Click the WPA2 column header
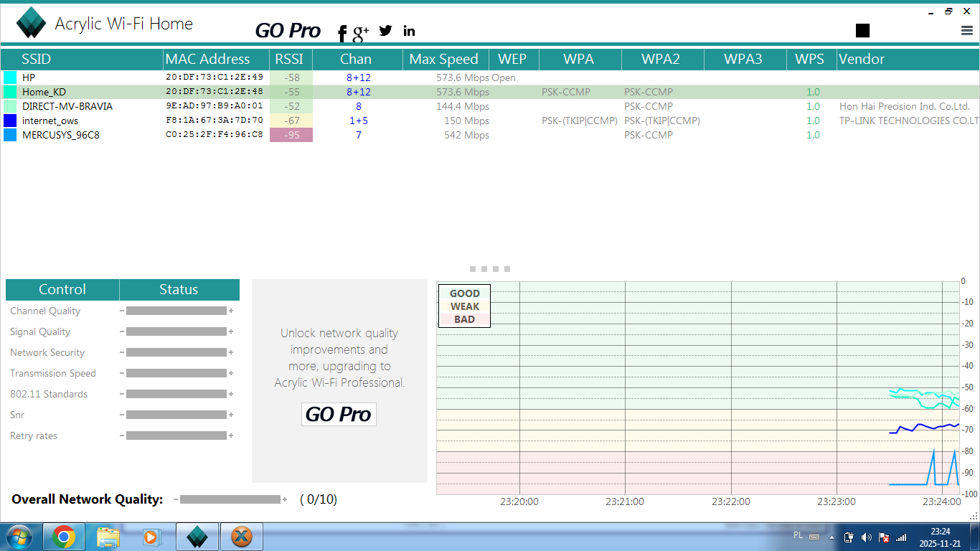Image resolution: width=980 pixels, height=551 pixels. pyautogui.click(x=662, y=59)
